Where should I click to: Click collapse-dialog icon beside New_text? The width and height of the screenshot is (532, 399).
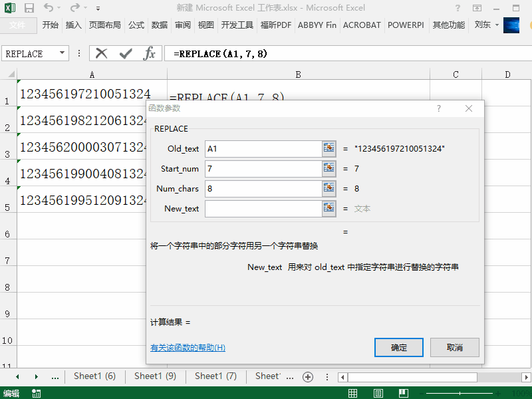coord(329,208)
